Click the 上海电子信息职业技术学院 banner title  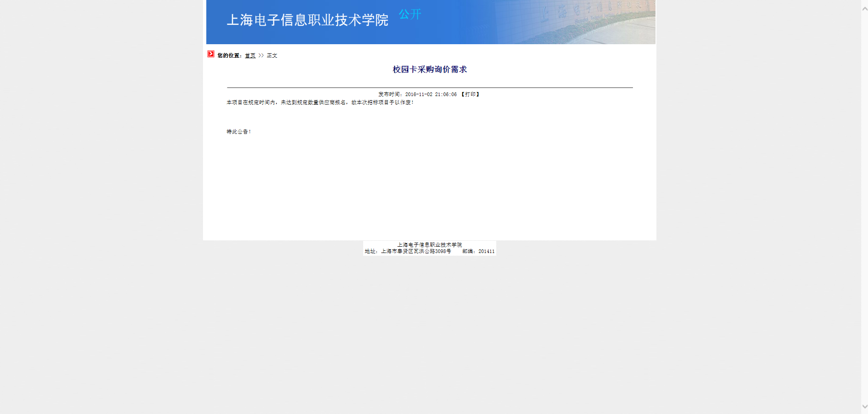pos(307,20)
